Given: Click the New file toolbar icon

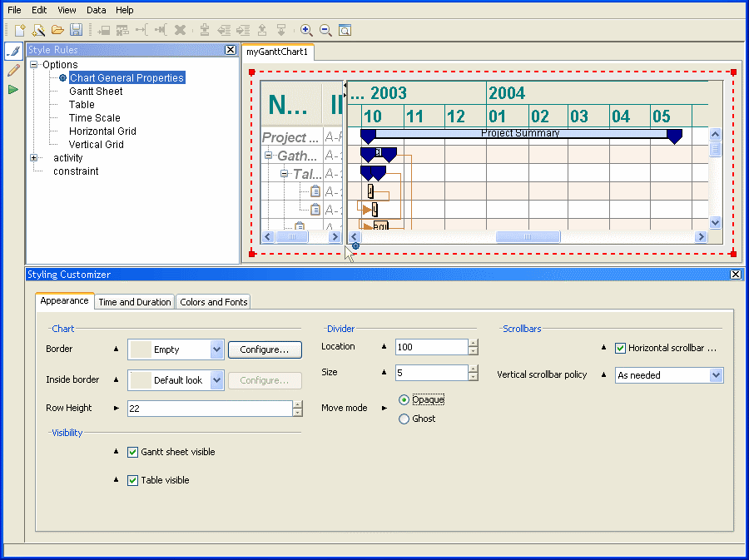Looking at the screenshot, I should [20, 30].
